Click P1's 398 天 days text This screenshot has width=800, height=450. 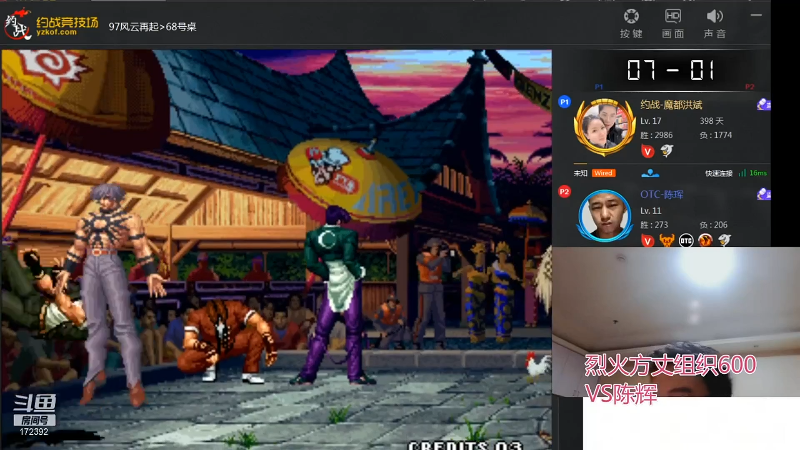pos(712,121)
